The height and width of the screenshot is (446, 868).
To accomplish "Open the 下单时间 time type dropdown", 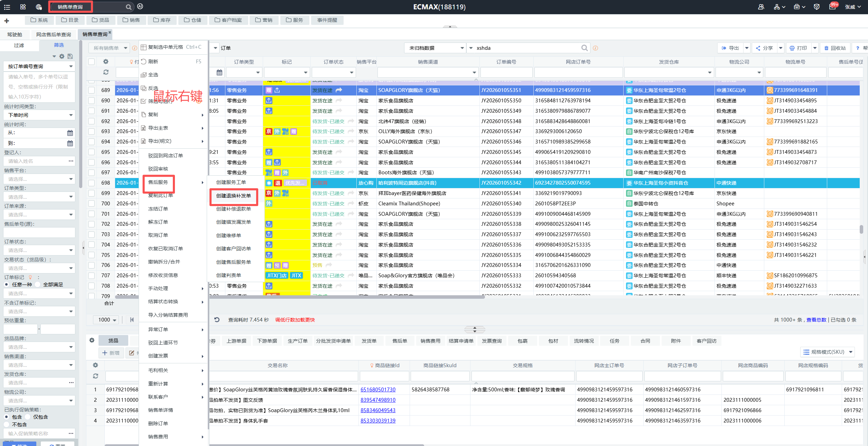I will pos(39,115).
